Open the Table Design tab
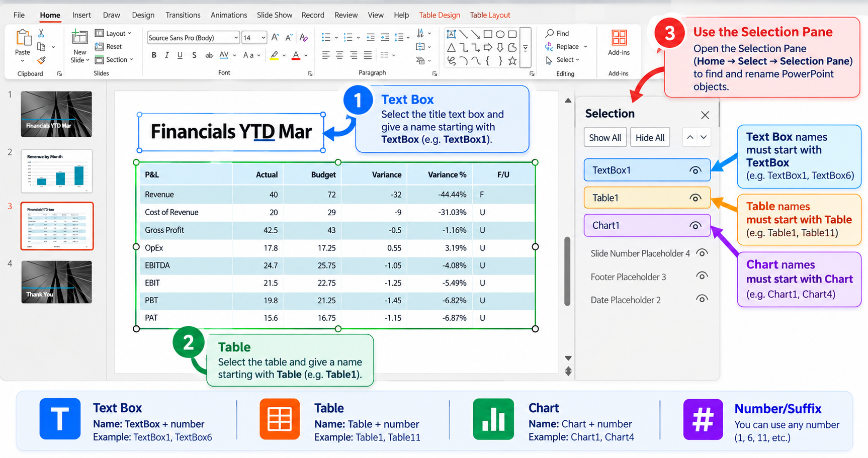868x458 pixels. 440,15
